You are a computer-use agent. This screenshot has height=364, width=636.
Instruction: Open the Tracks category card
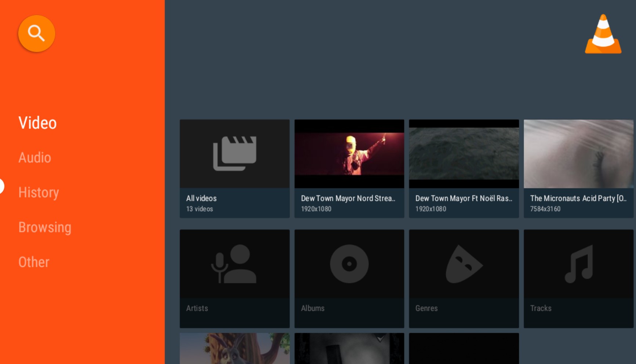[579, 279]
